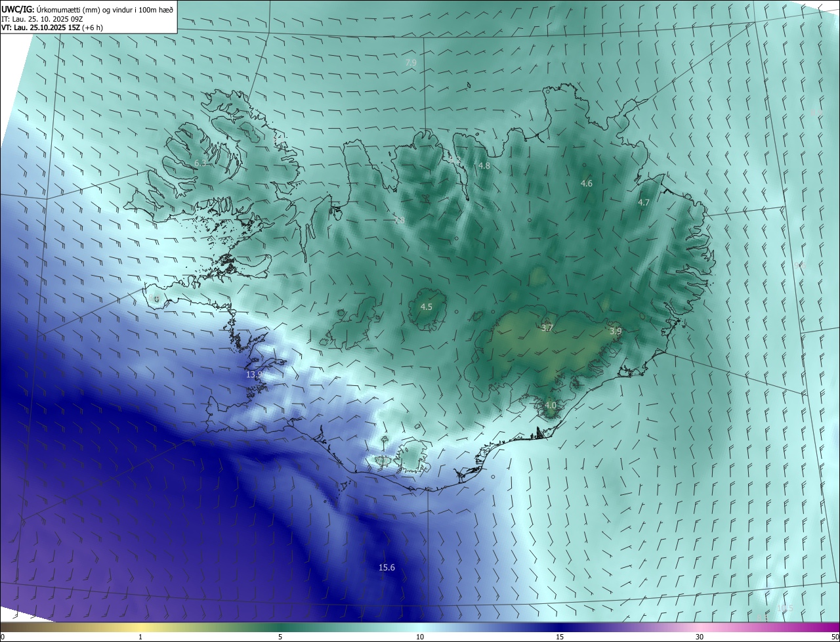The width and height of the screenshot is (840, 642).
Task: Click the 4.6 value on the map
Action: pos(587,183)
